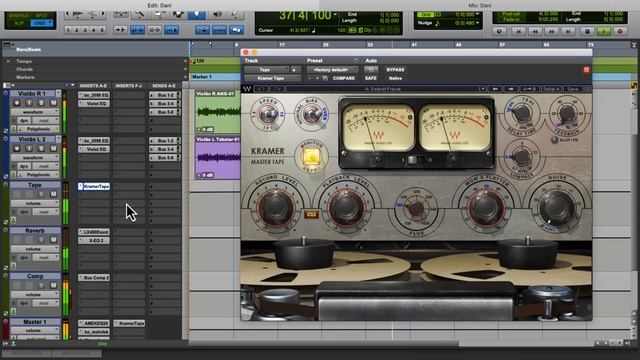
Task: Load previous preset with left arrow
Action: coord(495,89)
